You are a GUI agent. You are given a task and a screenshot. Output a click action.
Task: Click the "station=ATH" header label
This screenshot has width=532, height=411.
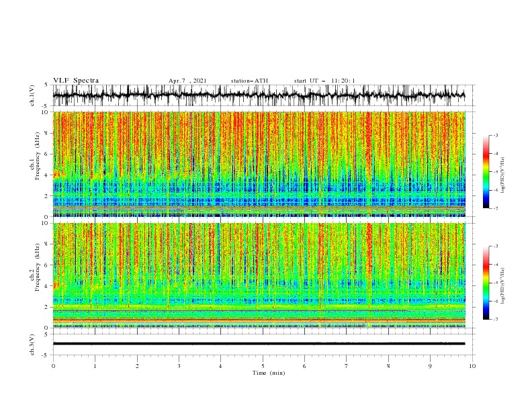pos(249,81)
